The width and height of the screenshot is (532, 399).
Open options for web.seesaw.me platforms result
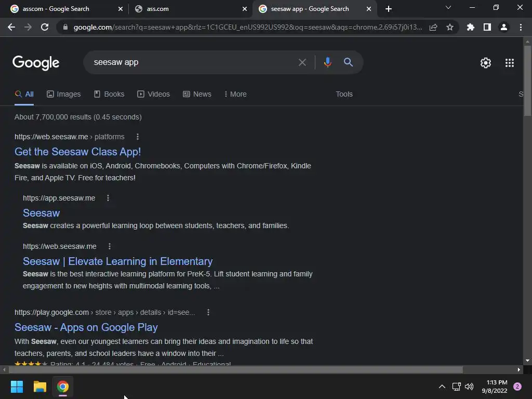tap(137, 137)
